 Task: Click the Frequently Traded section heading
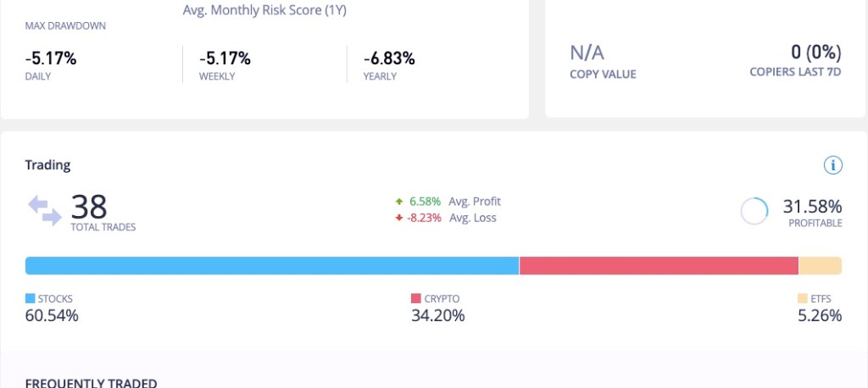(91, 382)
